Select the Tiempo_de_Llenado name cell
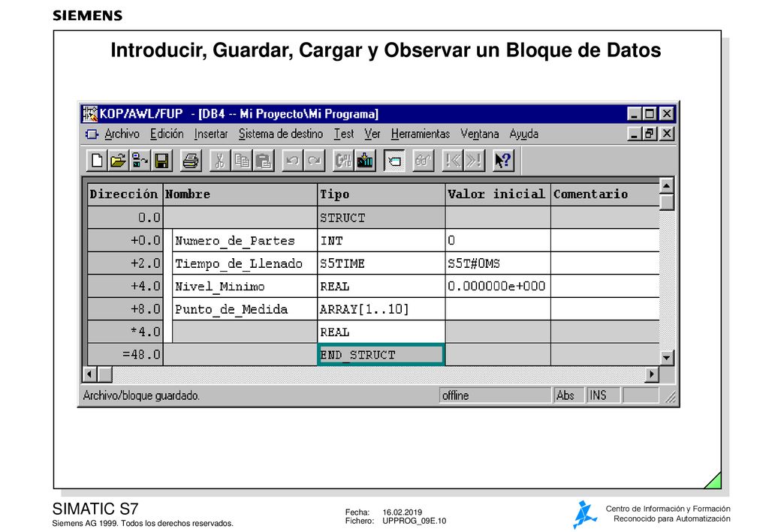The width and height of the screenshot is (769, 532). (245, 263)
